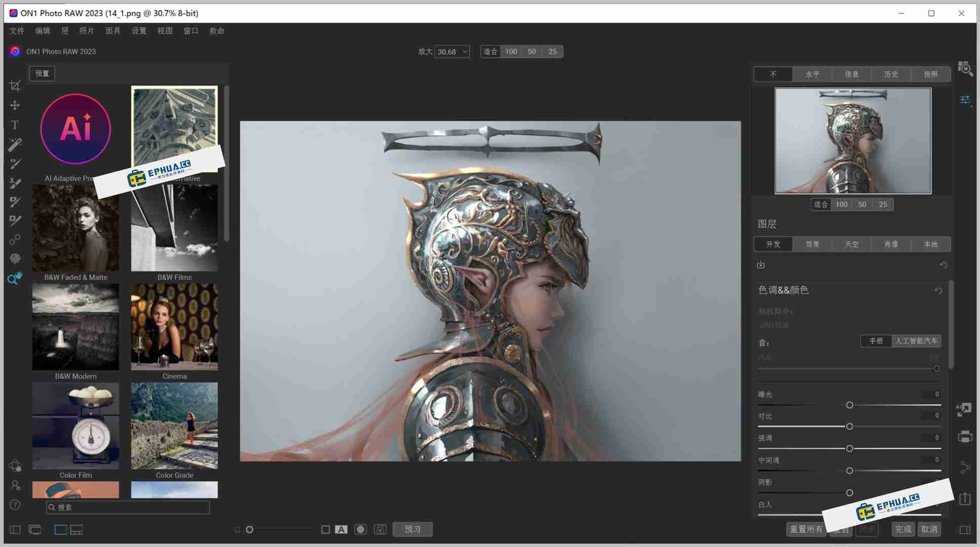Select the Text tool
Image resolution: width=980 pixels, height=547 pixels.
click(15, 125)
